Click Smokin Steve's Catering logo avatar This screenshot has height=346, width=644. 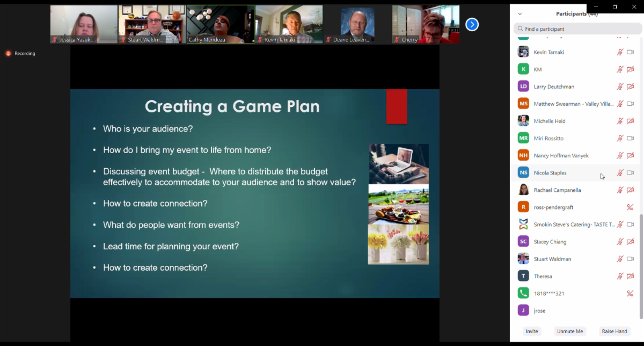(x=523, y=224)
